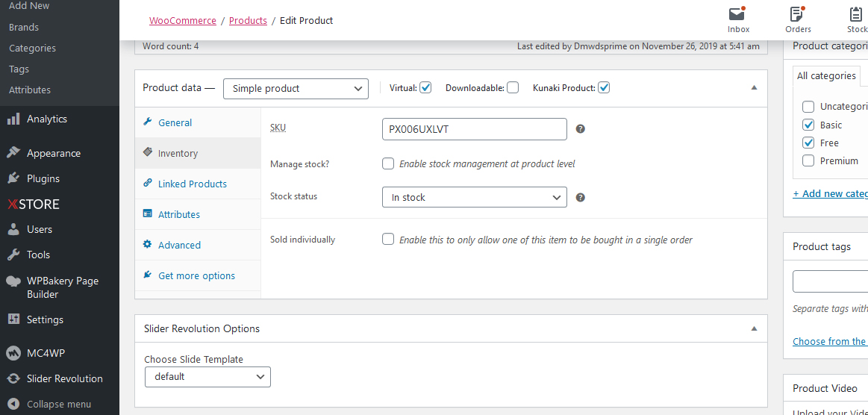Click the MC4WP mailchimp icon
Viewport: 868px width, 415px height.
click(14, 353)
